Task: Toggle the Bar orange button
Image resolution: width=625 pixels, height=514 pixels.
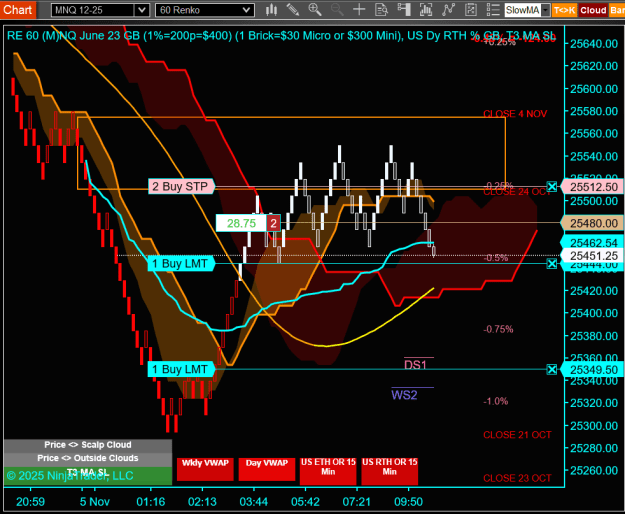Action: point(617,10)
